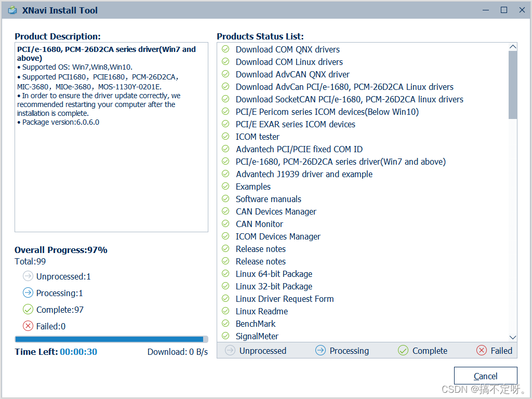
Task: Click the status list scroll down arrow
Action: [513, 337]
